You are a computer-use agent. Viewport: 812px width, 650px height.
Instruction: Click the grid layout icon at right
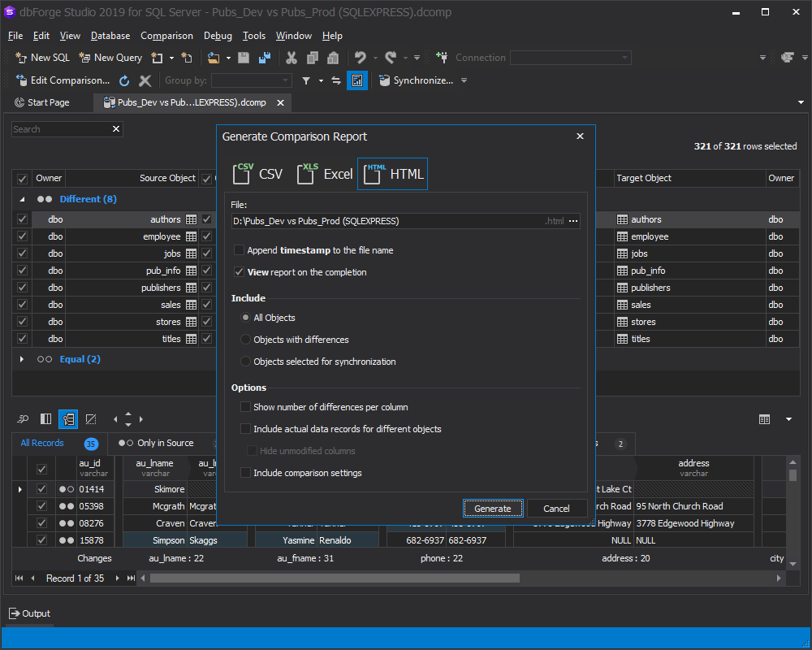pos(764,418)
